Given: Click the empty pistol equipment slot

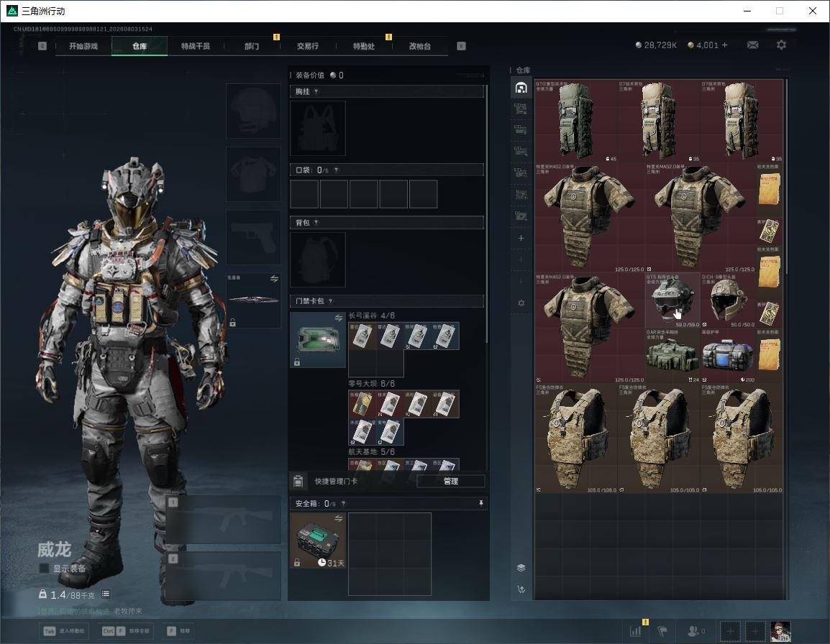Looking at the screenshot, I should coord(254,237).
